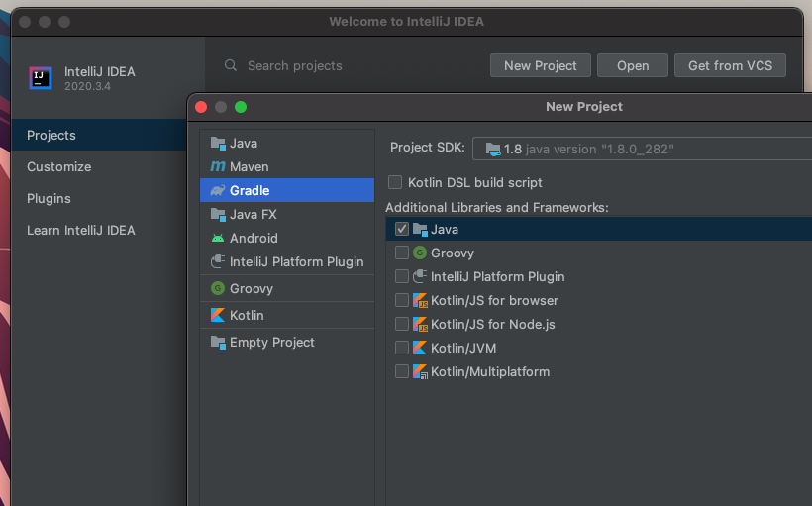Open Plugins section in Welcome sidebar
The height and width of the screenshot is (506, 812).
(x=99, y=198)
